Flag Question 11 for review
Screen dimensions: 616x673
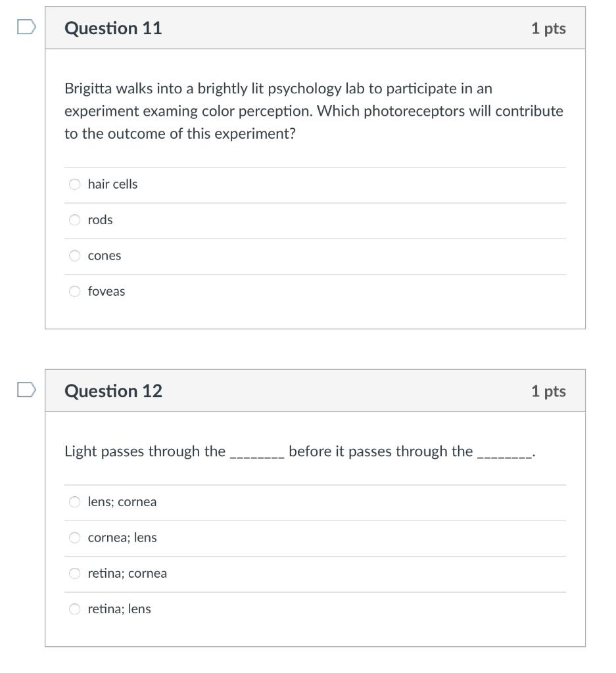26,27
